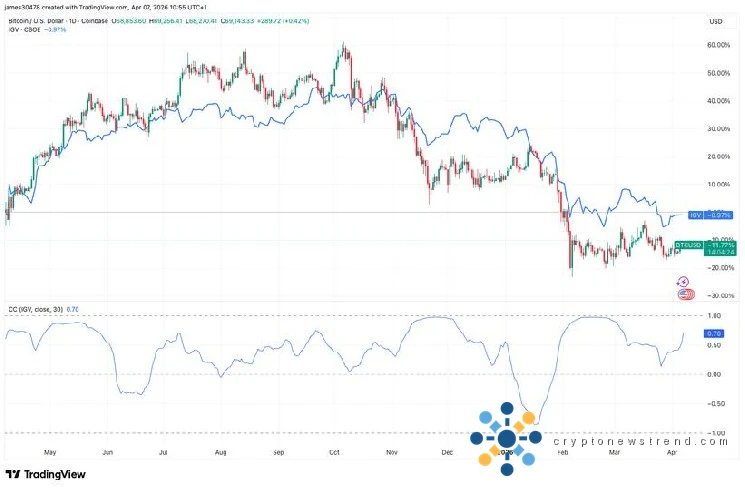745x490 pixels.
Task: Click the May label on time axis
Action: (41, 452)
